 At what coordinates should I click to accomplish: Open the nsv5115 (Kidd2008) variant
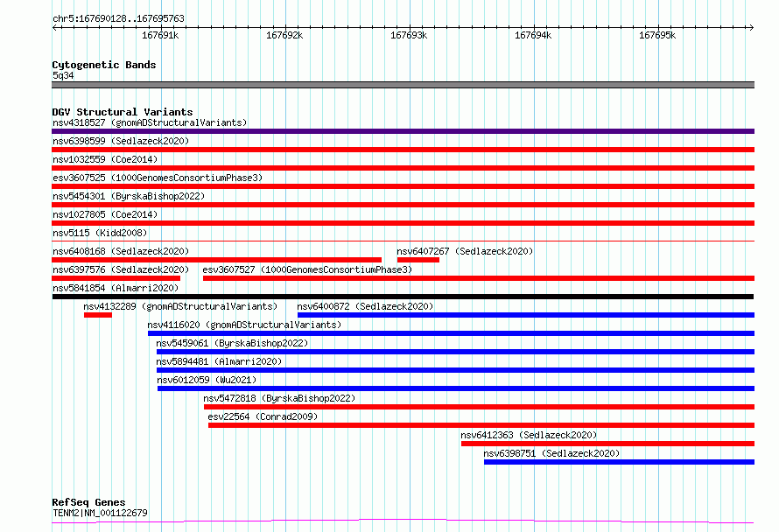point(100,233)
